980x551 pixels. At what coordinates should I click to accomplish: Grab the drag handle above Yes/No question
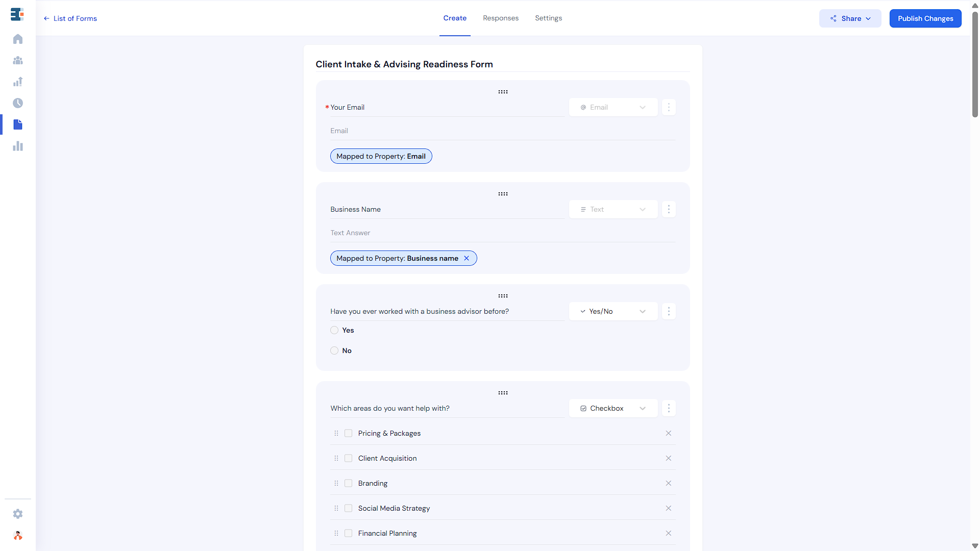(503, 296)
